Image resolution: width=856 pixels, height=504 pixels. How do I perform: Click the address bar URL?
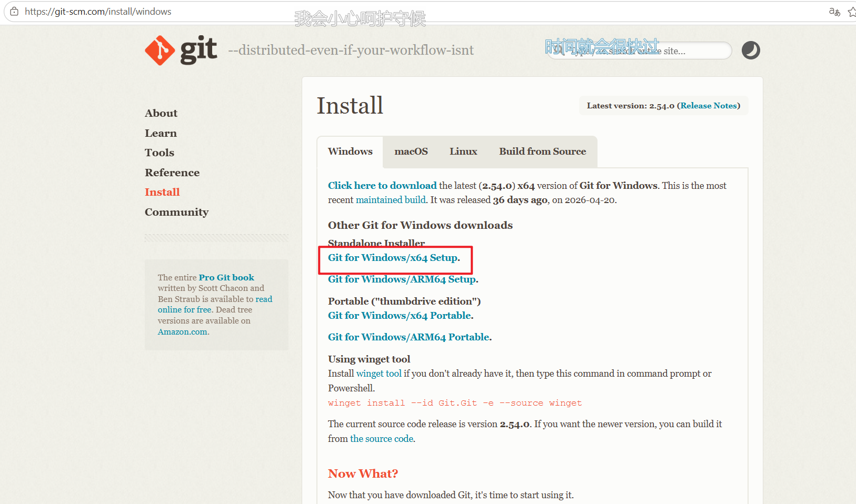[x=98, y=12]
